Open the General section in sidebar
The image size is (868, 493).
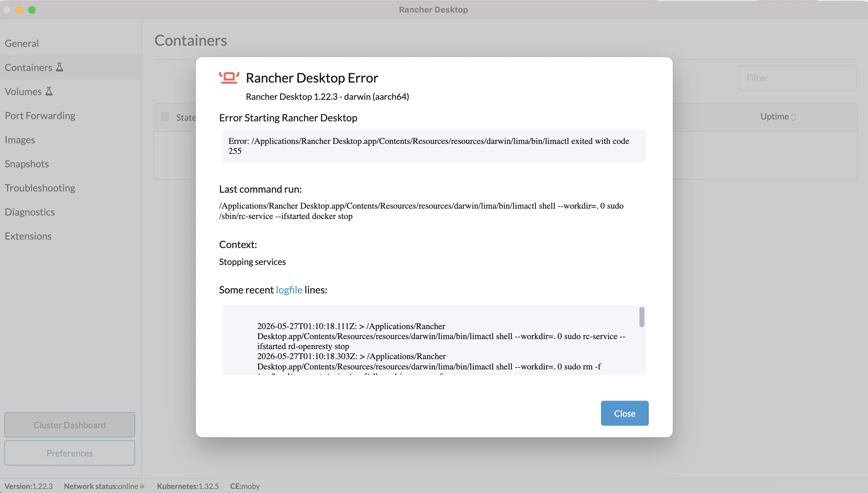(x=71, y=43)
